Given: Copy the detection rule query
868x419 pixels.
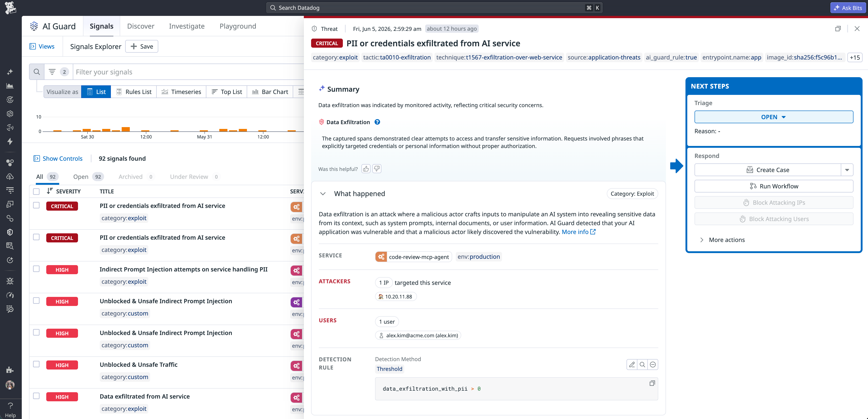Looking at the screenshot, I should tap(652, 383).
